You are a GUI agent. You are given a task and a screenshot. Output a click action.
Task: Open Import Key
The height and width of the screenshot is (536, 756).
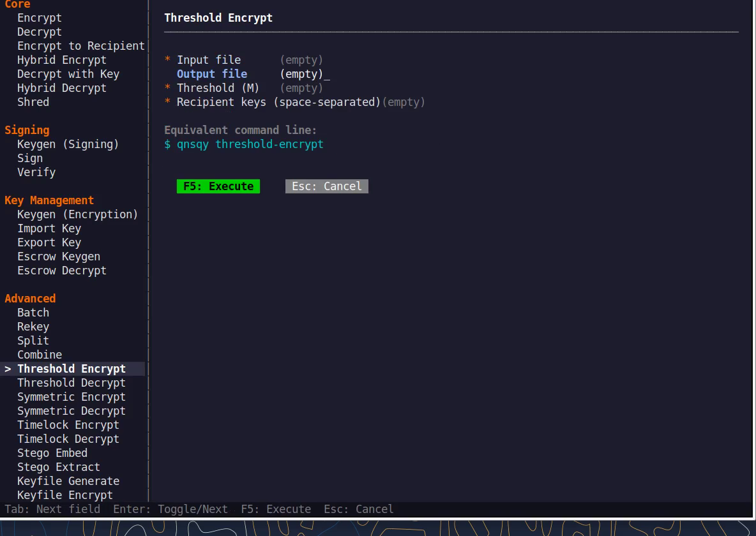[x=49, y=228]
